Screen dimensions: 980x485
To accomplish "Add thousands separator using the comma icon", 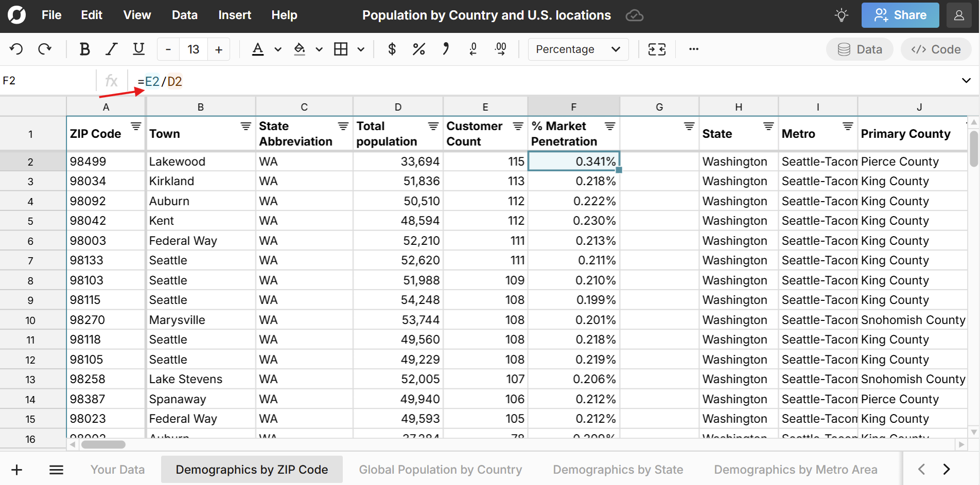I will [x=446, y=49].
